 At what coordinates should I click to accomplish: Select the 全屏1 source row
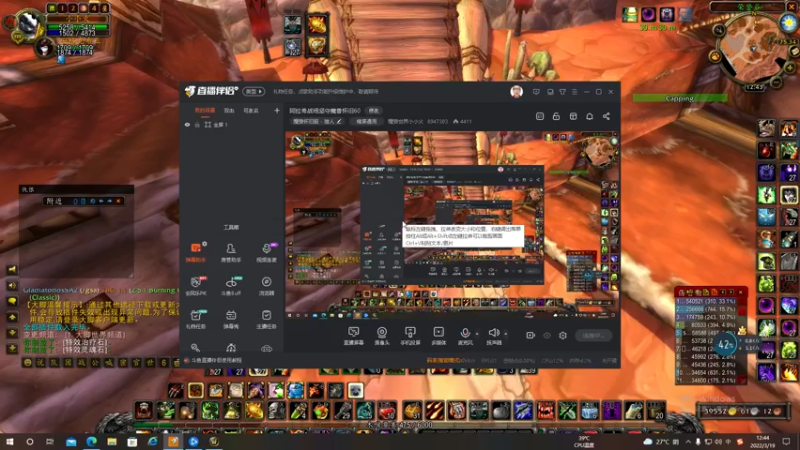coord(231,124)
